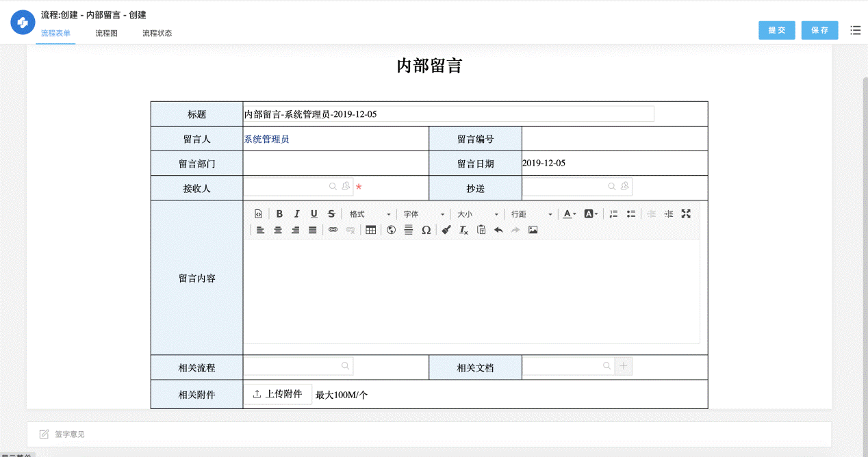Toggle underline formatting
The image size is (868, 457).
point(314,214)
